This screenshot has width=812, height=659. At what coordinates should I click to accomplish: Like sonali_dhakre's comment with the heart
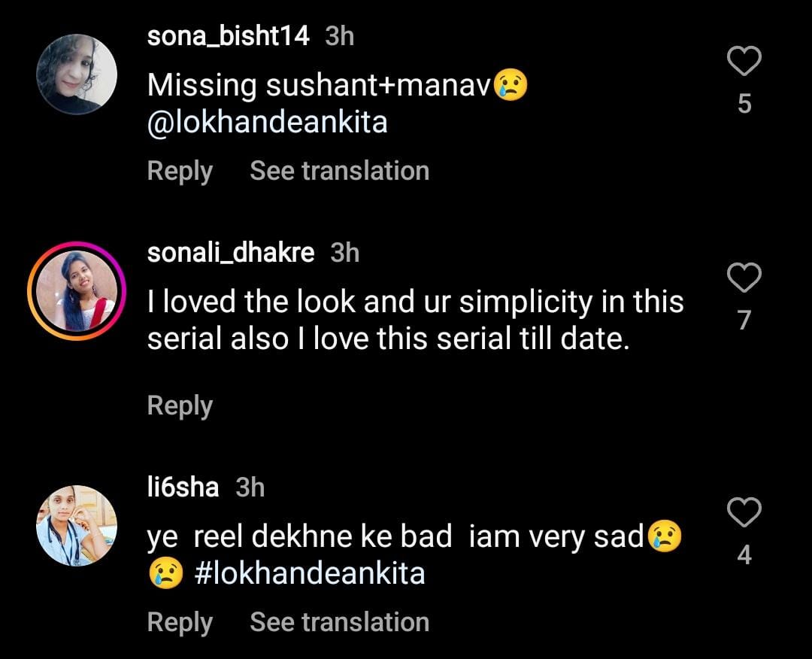[744, 278]
